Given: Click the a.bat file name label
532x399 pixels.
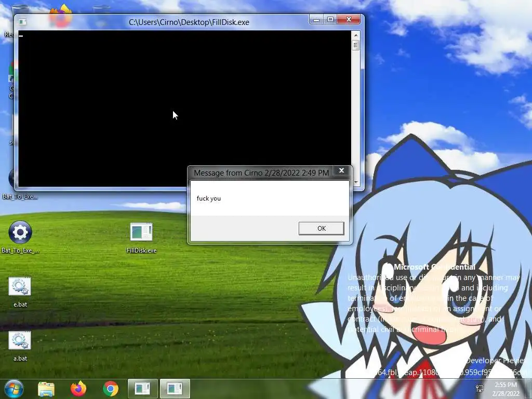Looking at the screenshot, I should (20, 358).
